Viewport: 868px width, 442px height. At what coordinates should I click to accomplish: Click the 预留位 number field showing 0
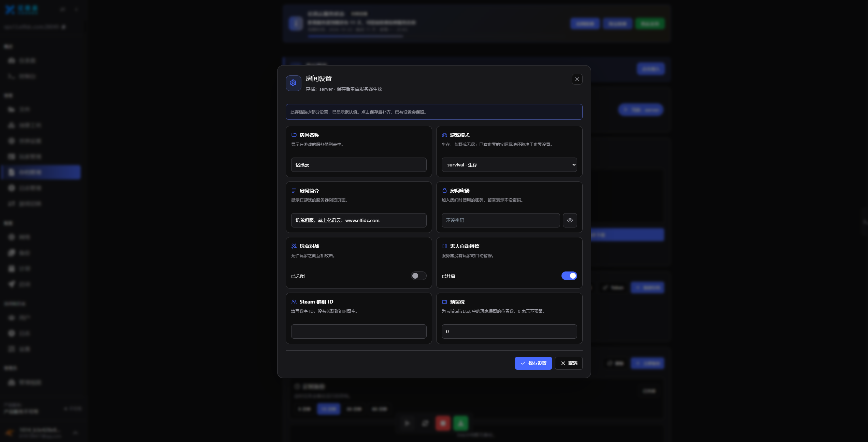tap(509, 331)
